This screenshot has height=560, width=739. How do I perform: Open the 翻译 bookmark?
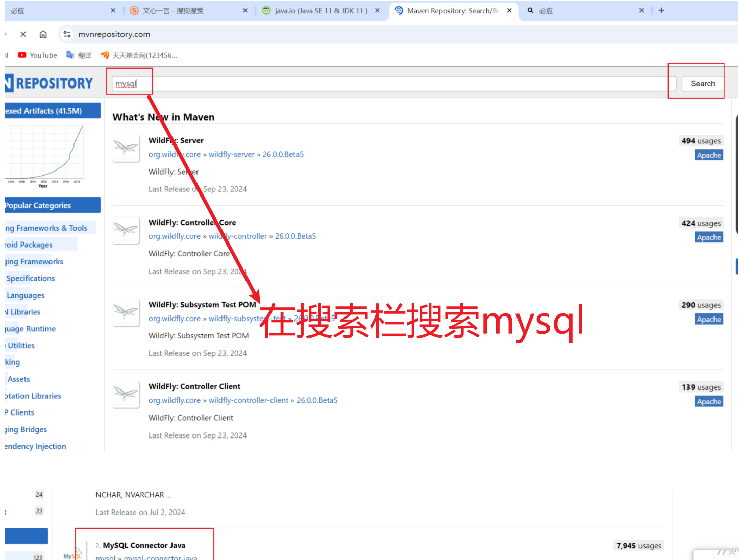tap(79, 55)
